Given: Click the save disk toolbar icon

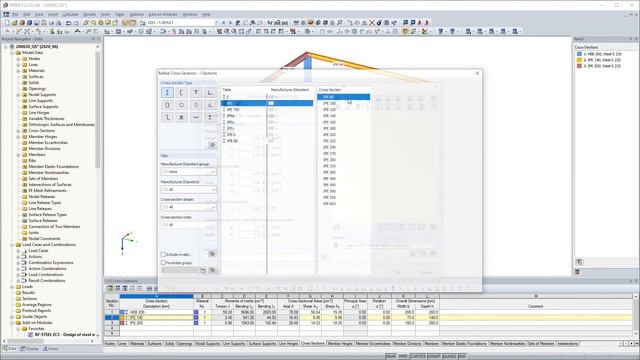Looking at the screenshot, I should (36, 23).
